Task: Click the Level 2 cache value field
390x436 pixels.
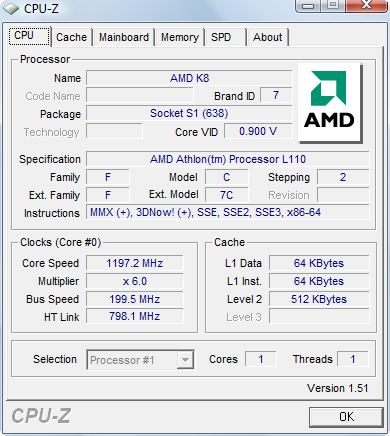Action: pyautogui.click(x=319, y=299)
